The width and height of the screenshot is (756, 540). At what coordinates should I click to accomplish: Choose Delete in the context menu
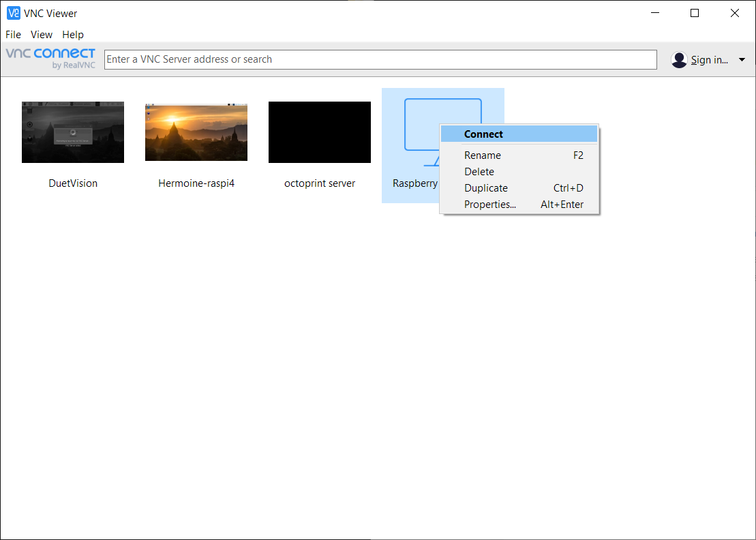tap(519, 172)
